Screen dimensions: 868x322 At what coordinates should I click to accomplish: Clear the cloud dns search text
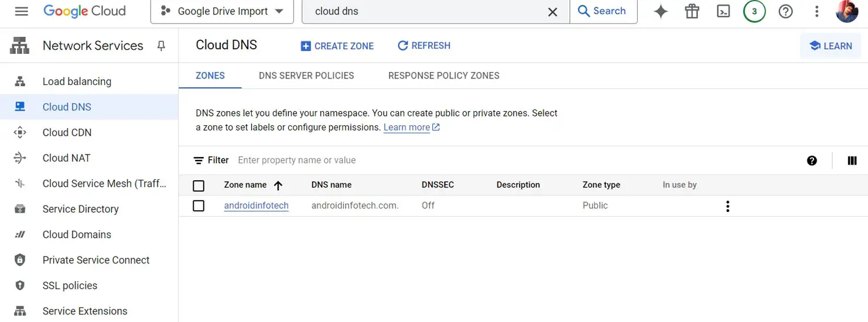coord(552,12)
